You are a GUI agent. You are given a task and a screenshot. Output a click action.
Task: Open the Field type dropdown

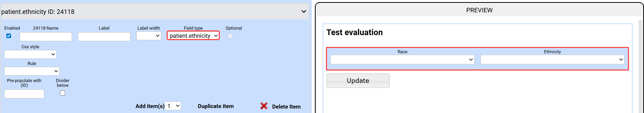[193, 36]
